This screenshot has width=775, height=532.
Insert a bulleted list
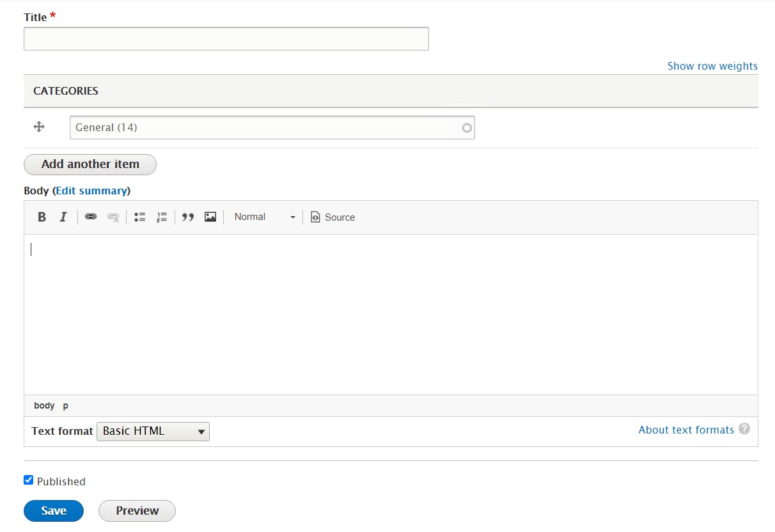pos(139,217)
